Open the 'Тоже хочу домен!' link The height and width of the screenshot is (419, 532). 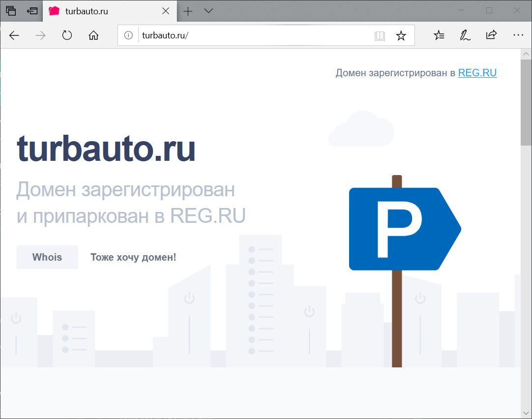(x=133, y=257)
